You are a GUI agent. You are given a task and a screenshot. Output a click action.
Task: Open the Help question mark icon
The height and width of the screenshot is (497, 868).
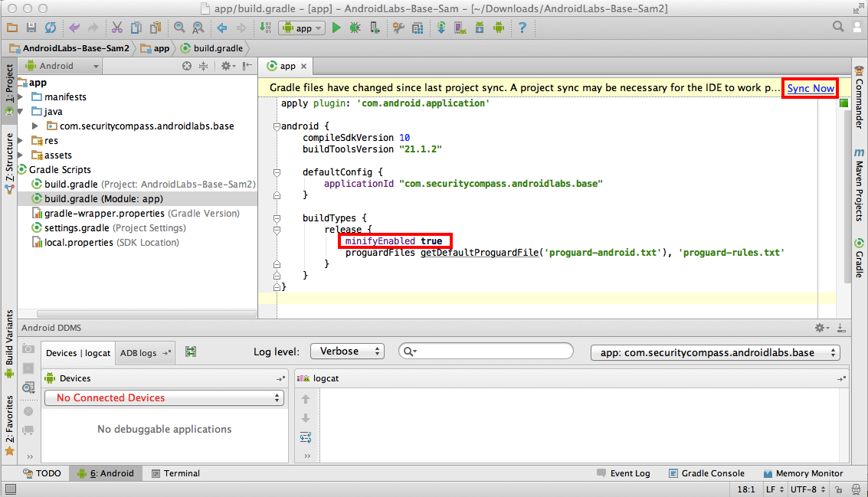[x=522, y=28]
